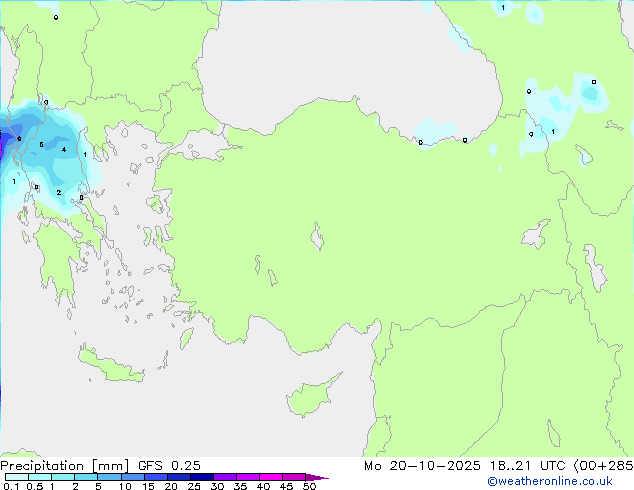Select the 20–25 mm legend color box
Image resolution: width=634 pixels, height=490 pixels.
[178, 477]
